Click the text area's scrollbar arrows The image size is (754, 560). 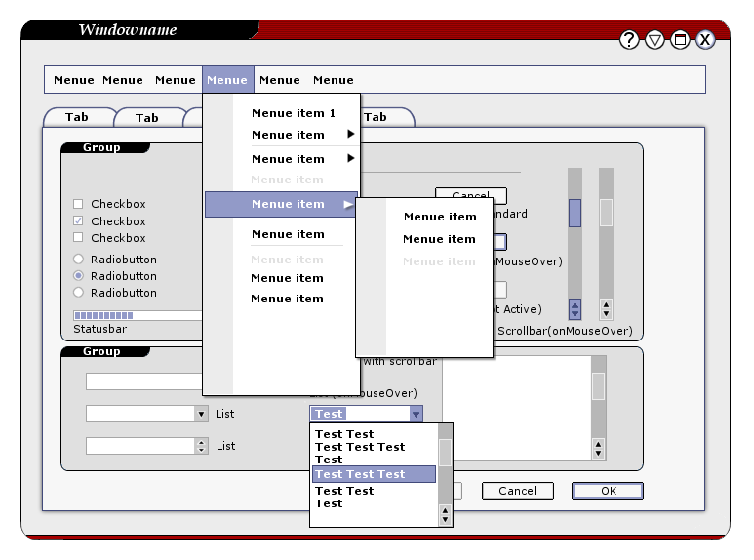[598, 449]
